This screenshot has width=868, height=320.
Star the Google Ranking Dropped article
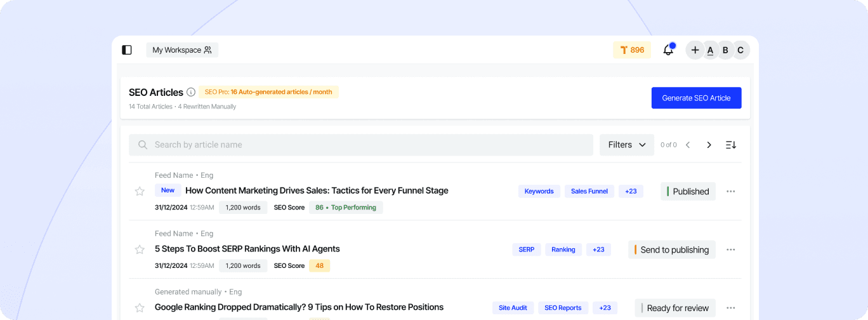140,308
